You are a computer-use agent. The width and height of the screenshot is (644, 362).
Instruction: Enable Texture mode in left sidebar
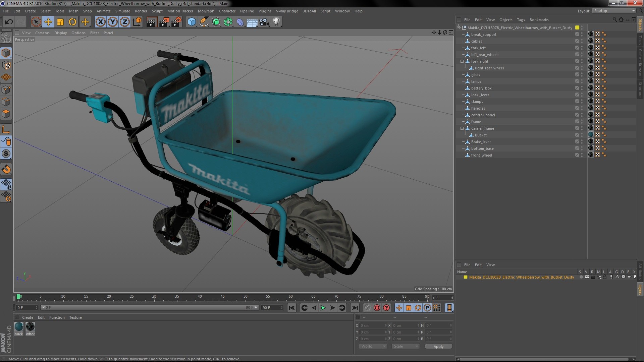click(x=6, y=65)
